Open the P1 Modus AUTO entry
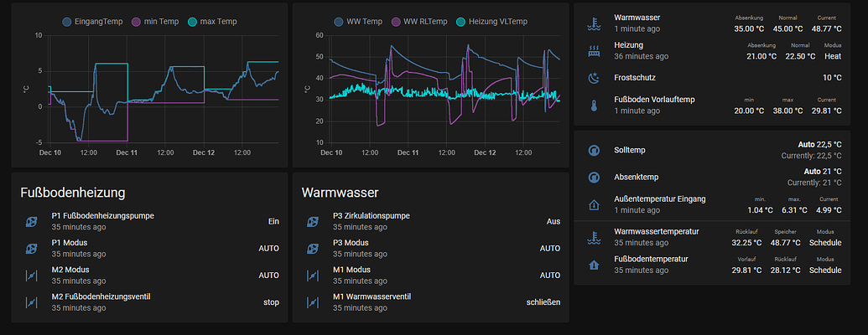Screen dimensions: 868x335 (268, 249)
